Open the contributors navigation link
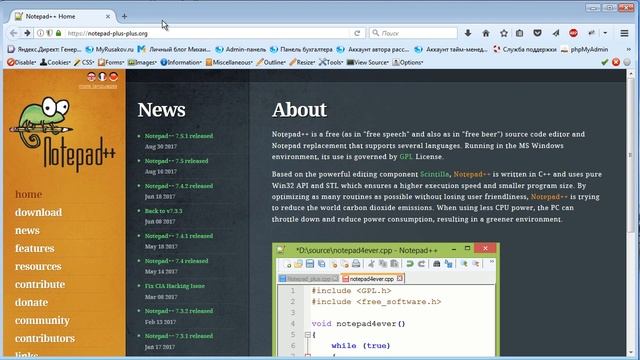Image resolution: width=640 pixels, height=360 pixels. click(45, 338)
